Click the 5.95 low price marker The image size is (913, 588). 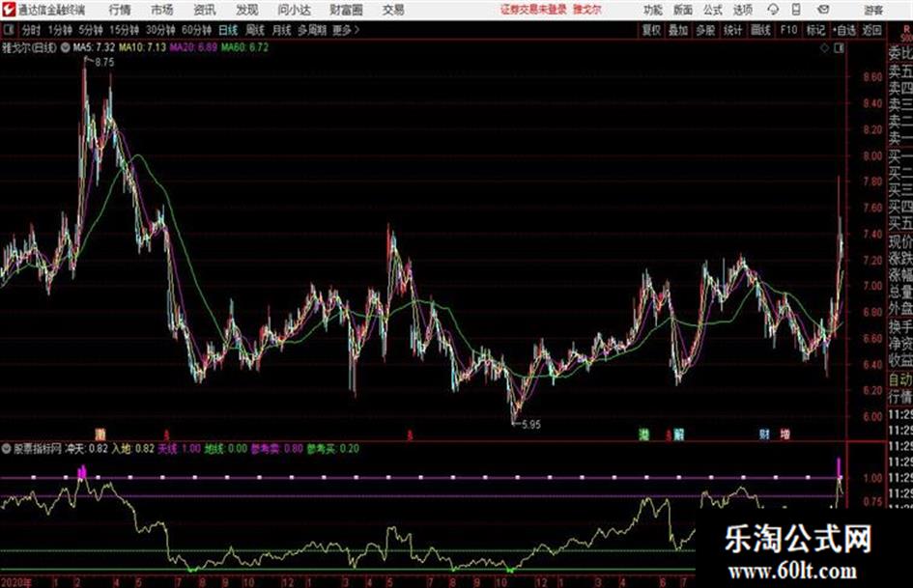[x=531, y=425]
